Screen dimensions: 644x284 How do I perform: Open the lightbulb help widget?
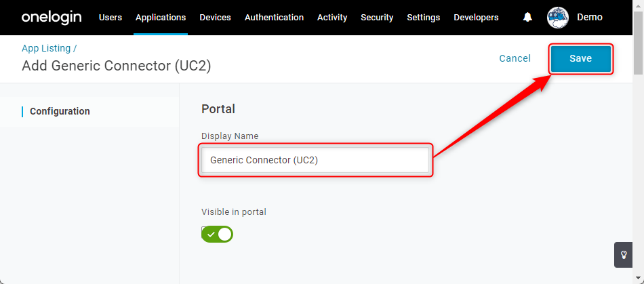(x=624, y=255)
